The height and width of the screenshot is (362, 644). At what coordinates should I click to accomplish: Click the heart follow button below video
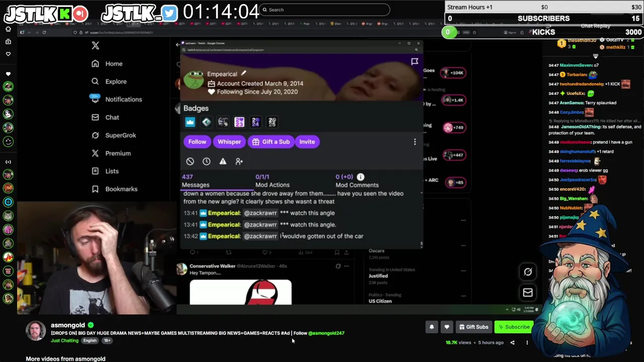click(x=447, y=327)
